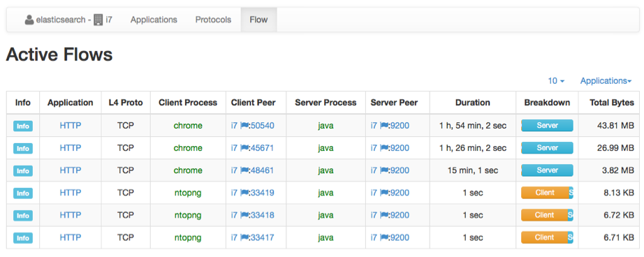The image size is (644, 257).
Task: Click server peer flag icon in 3.82 MB row
Action: 384,170
